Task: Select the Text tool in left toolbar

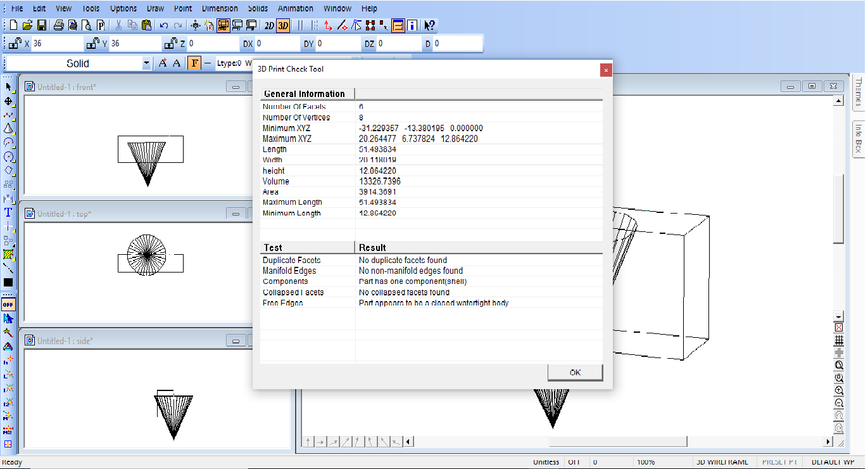Action: point(8,212)
